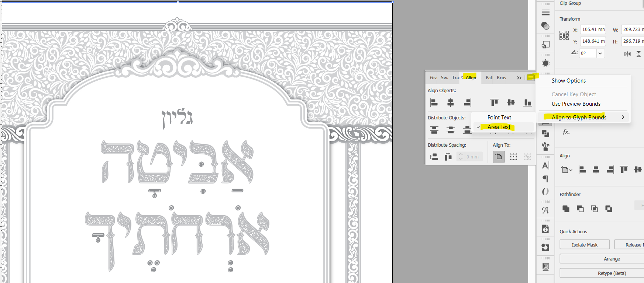Click Horizontal Distribute Space icon

point(448,157)
